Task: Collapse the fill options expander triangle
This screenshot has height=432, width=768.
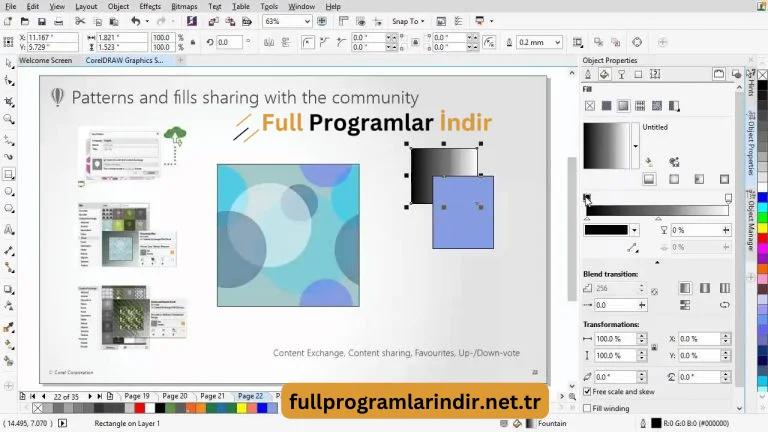Action: pos(657,263)
